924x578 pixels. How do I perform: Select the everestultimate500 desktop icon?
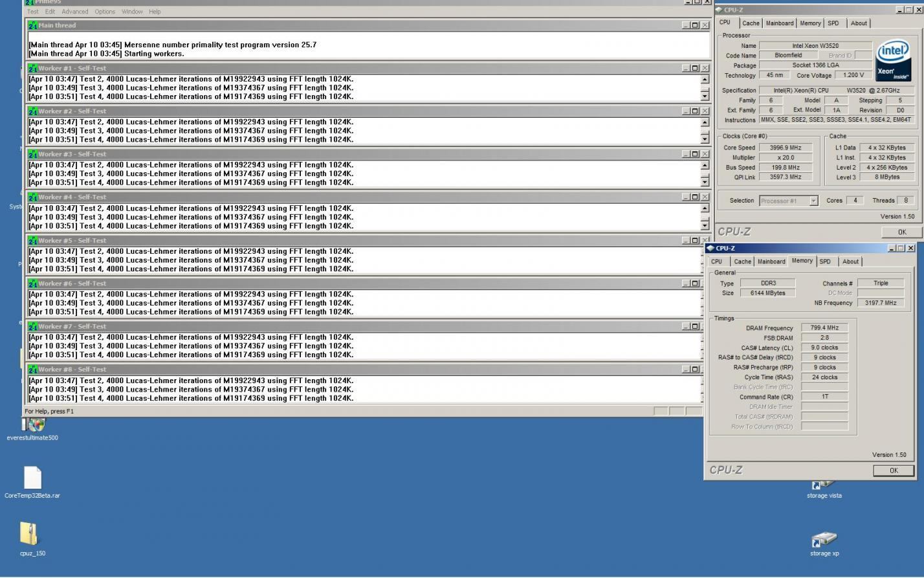[x=34, y=425]
